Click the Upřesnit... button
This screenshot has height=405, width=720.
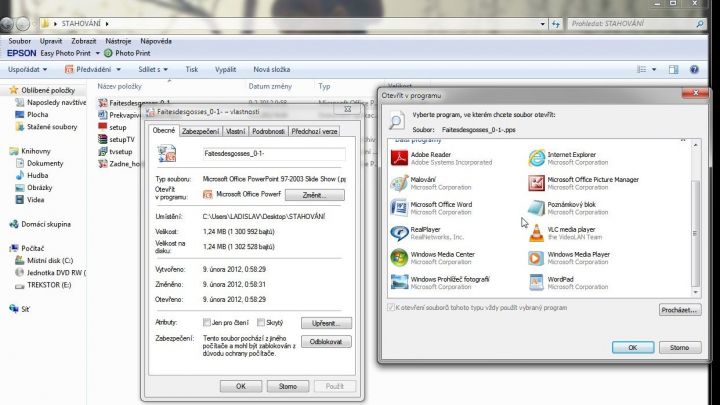[x=326, y=323]
